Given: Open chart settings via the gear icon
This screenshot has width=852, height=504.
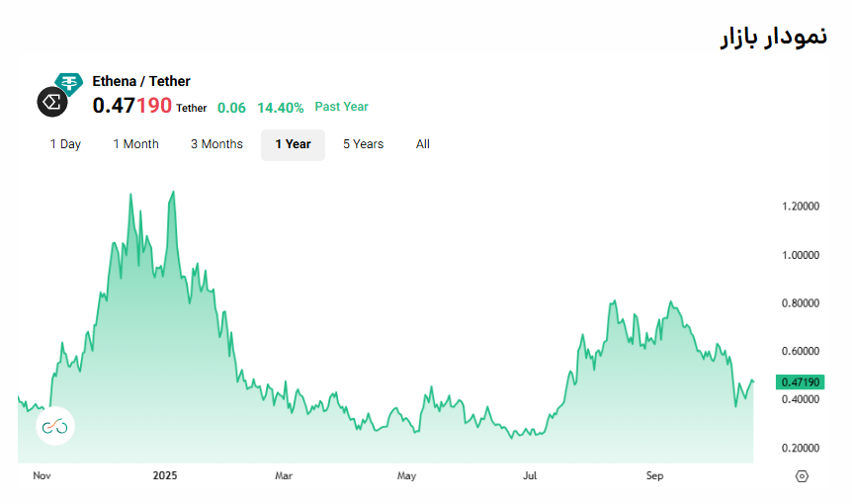Looking at the screenshot, I should [x=802, y=475].
